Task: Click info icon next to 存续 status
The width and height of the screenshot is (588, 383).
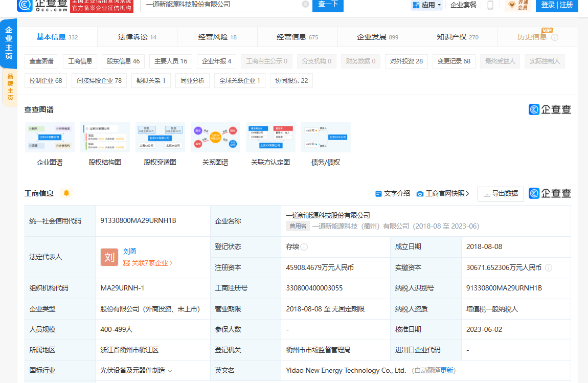Action: [x=304, y=247]
